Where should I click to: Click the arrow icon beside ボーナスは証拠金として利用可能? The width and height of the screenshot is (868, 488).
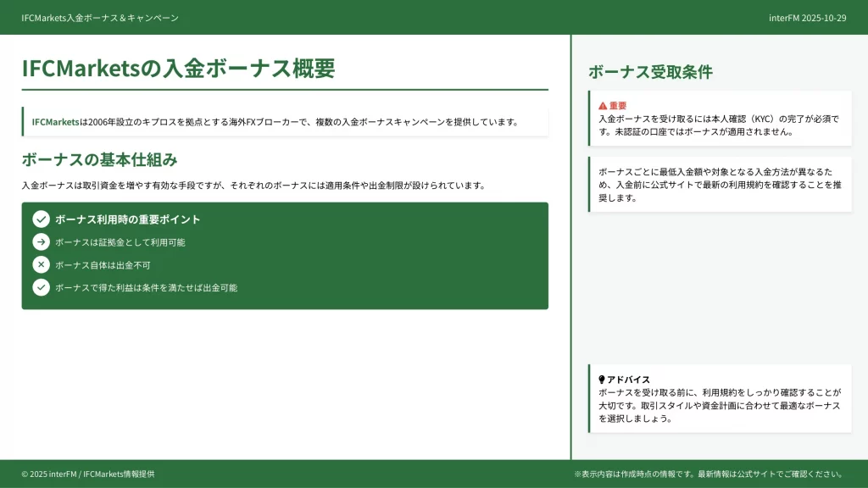coord(41,242)
